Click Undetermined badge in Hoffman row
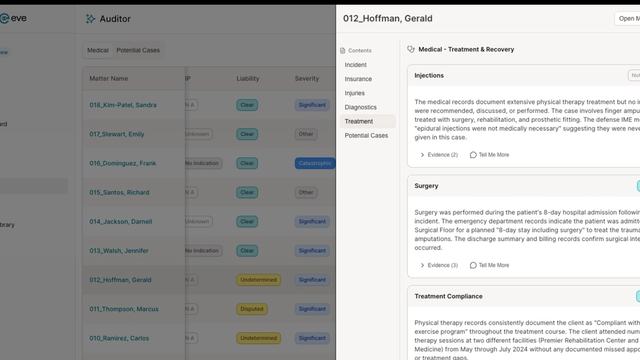This screenshot has width=640, height=360. tap(258, 280)
